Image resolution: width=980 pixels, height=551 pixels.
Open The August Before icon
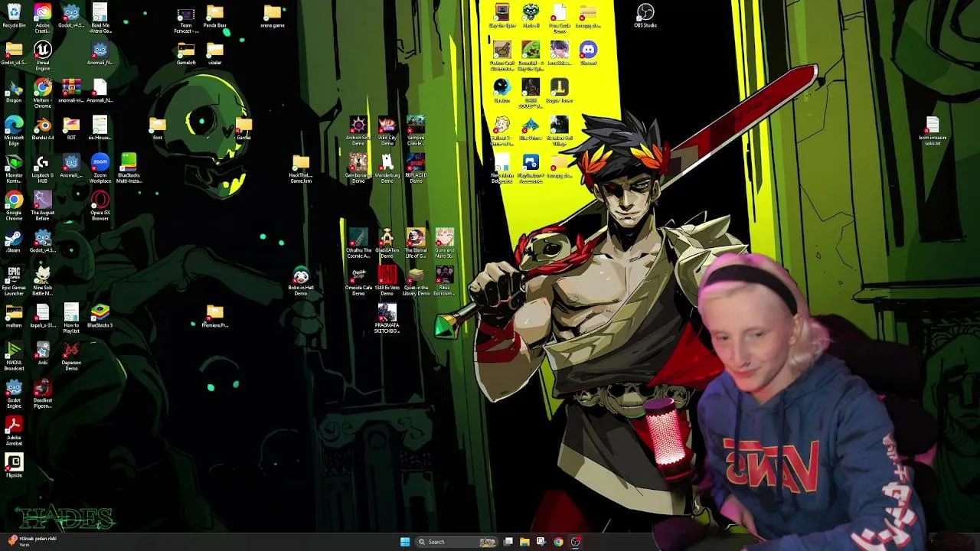[x=43, y=205]
